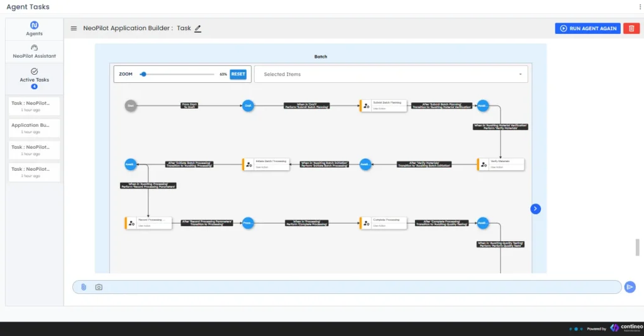Select the Complete Processing action title
Image resolution: width=644 pixels, height=336 pixels.
click(x=386, y=220)
